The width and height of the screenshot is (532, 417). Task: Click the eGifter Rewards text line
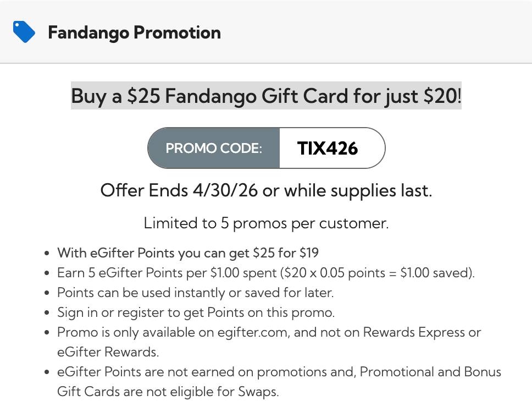pyautogui.click(x=108, y=352)
